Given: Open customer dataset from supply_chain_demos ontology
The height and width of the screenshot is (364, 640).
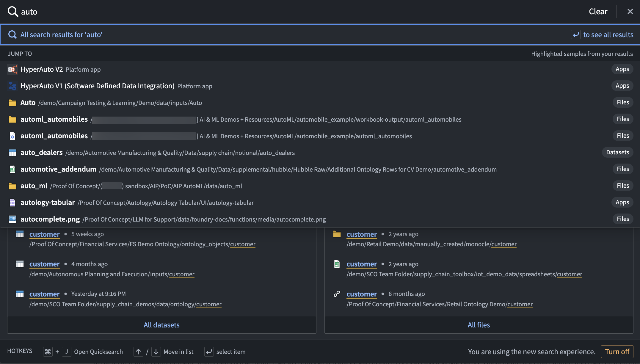Looking at the screenshot, I should [44, 294].
